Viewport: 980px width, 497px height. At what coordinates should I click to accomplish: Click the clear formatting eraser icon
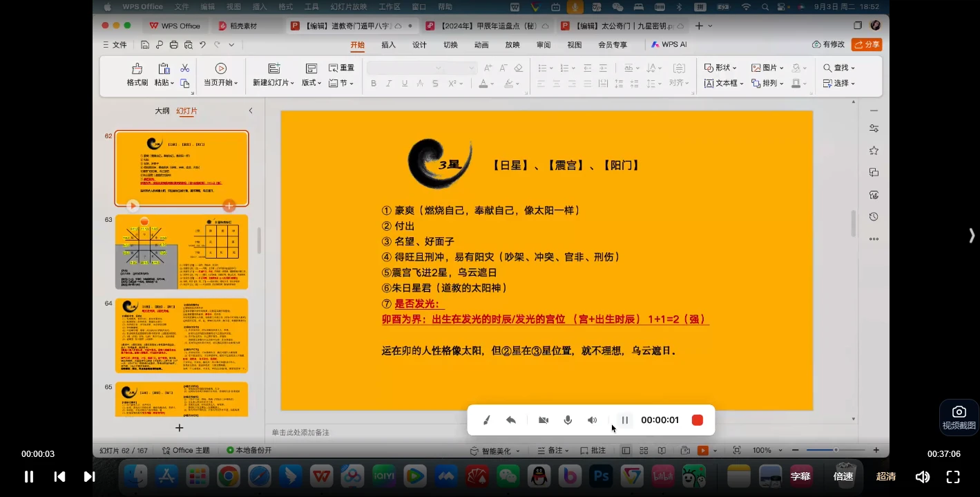pyautogui.click(x=519, y=68)
